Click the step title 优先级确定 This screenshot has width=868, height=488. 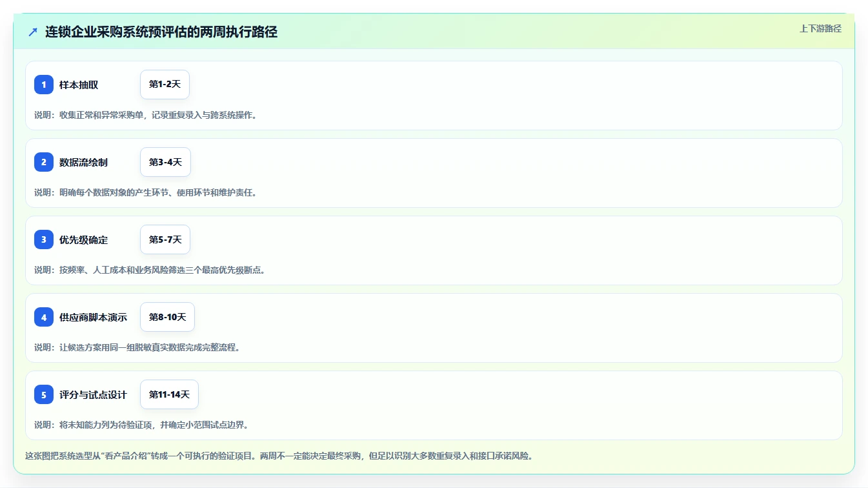click(84, 239)
